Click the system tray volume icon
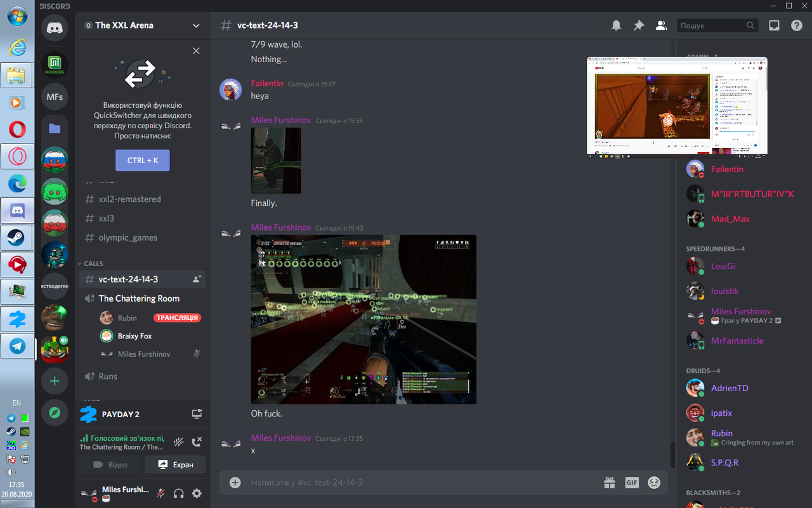Screen dimensions: 812x508 [11, 472]
